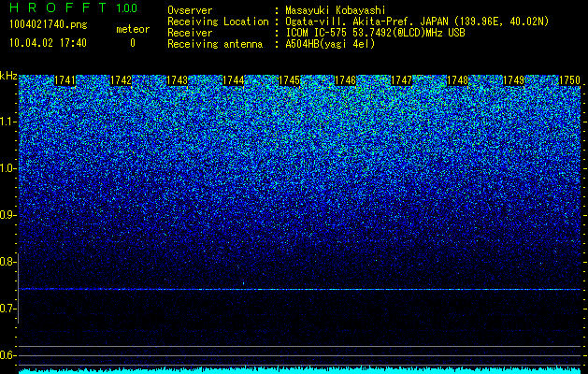Click the 0.7 frequency axis label
The image size is (588, 374).
(x=7, y=309)
